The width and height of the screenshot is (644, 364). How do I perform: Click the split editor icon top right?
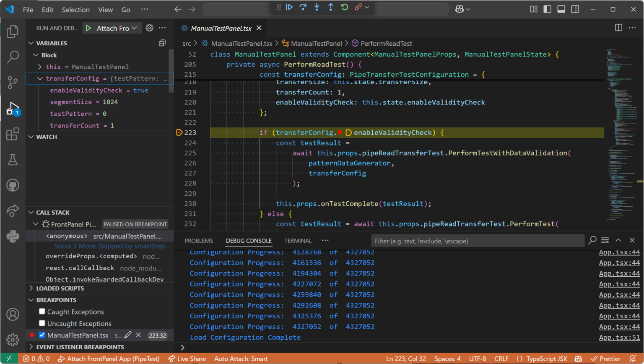pyautogui.click(x=618, y=28)
